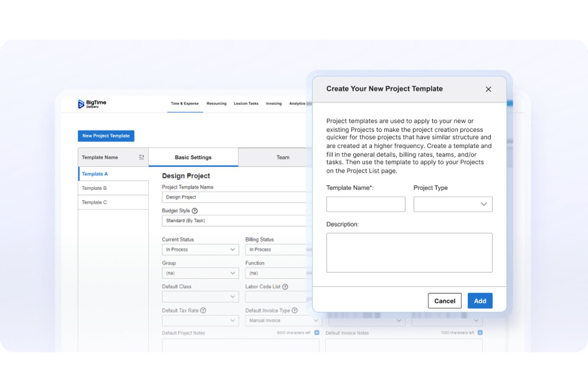Click the Description text area
The width and height of the screenshot is (588, 392).
409,253
